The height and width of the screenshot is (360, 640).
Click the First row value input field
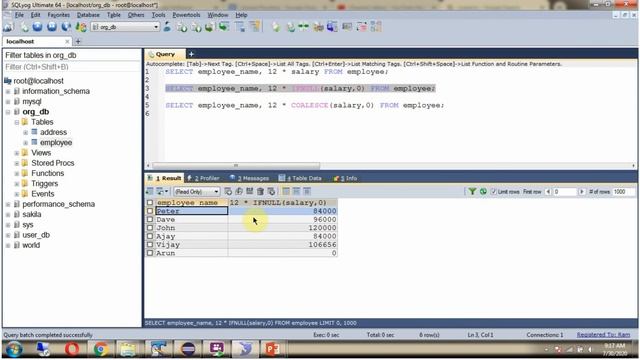coord(565,191)
